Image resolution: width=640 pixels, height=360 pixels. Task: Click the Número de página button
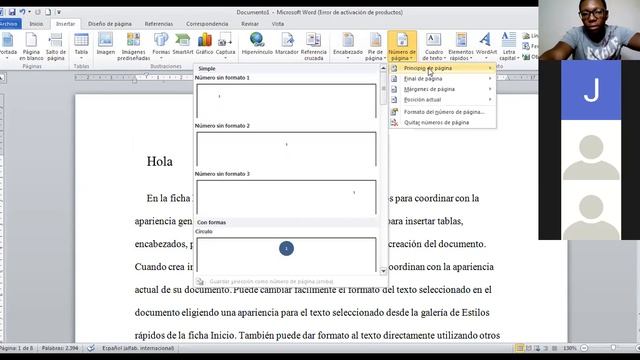point(402,46)
